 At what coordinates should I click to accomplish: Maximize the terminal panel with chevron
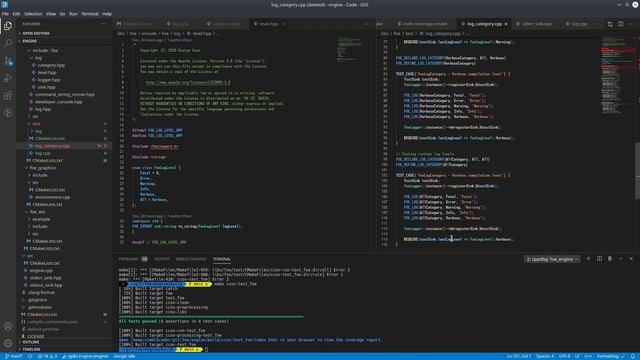(x=620, y=259)
